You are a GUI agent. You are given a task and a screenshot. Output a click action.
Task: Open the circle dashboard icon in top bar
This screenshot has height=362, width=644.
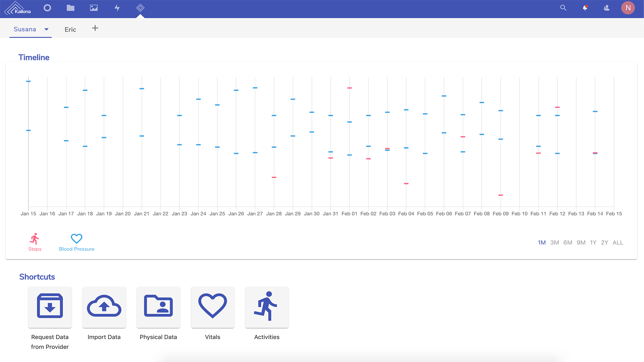[47, 8]
